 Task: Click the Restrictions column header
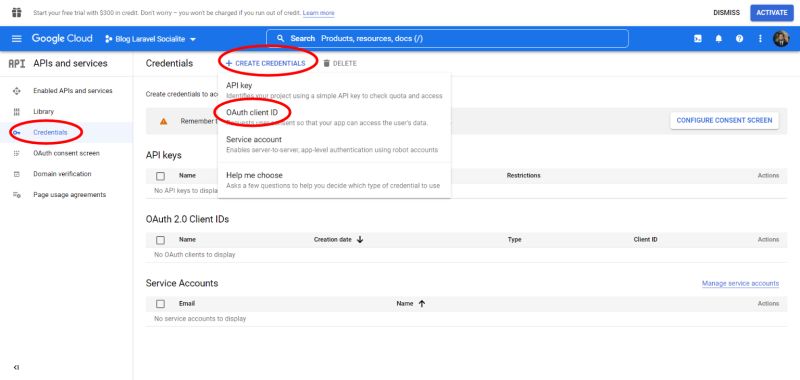[x=523, y=175]
